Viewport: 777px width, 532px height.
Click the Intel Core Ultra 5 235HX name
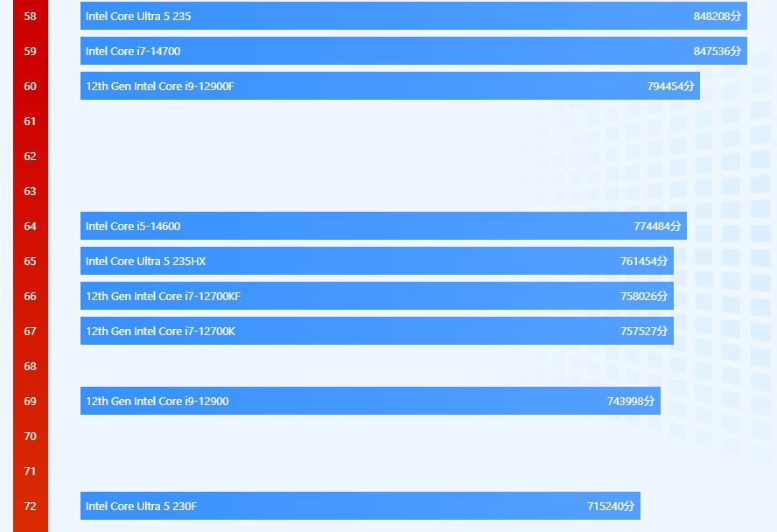(x=145, y=261)
